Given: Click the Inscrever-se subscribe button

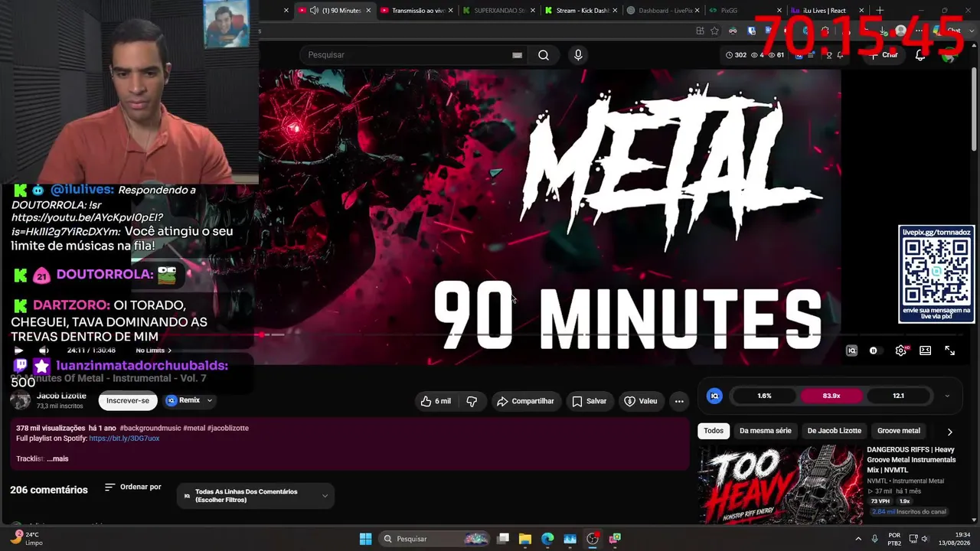Looking at the screenshot, I should point(128,400).
